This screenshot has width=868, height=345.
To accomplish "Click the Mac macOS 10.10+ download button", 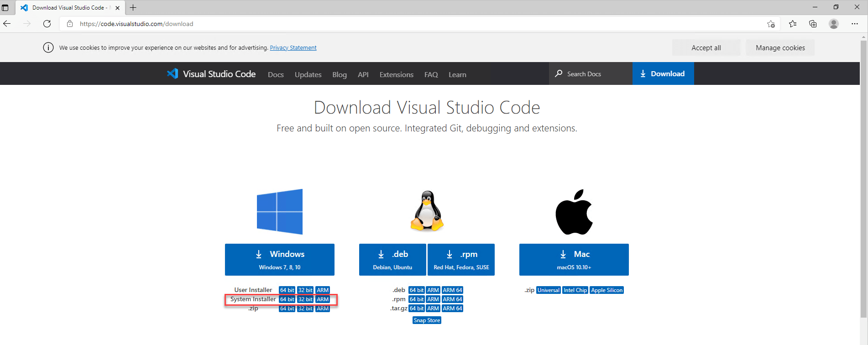I will (574, 260).
